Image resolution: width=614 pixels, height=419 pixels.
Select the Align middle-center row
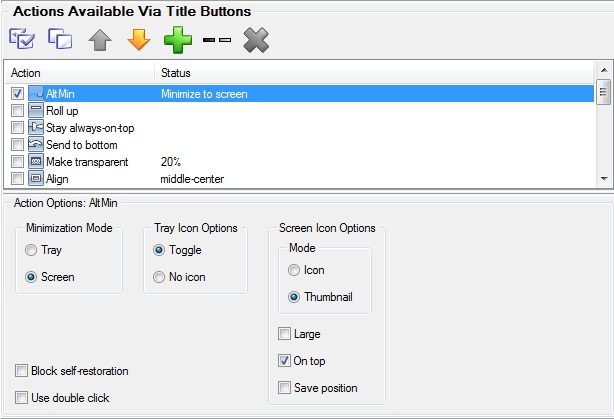[x=300, y=179]
